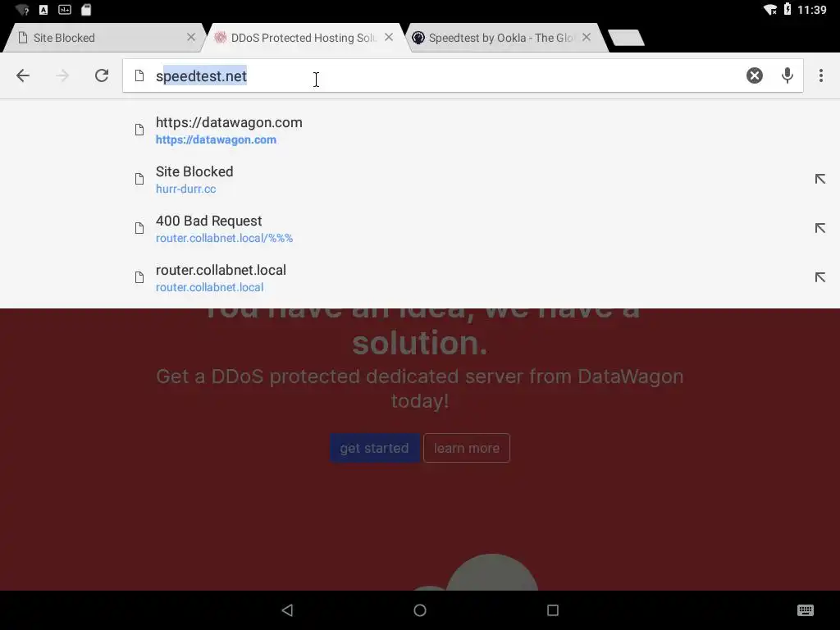Tap the rectangular icon left of SD card
Image resolution: width=840 pixels, height=630 pixels.
tap(64, 10)
